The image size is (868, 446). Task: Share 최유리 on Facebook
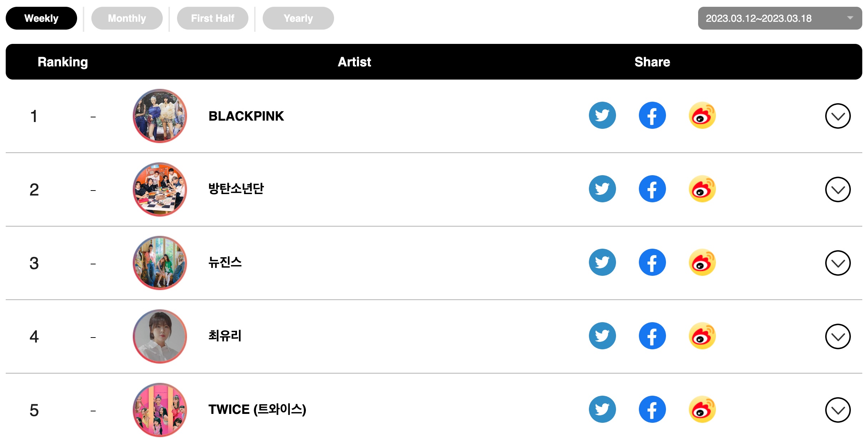[x=652, y=336]
